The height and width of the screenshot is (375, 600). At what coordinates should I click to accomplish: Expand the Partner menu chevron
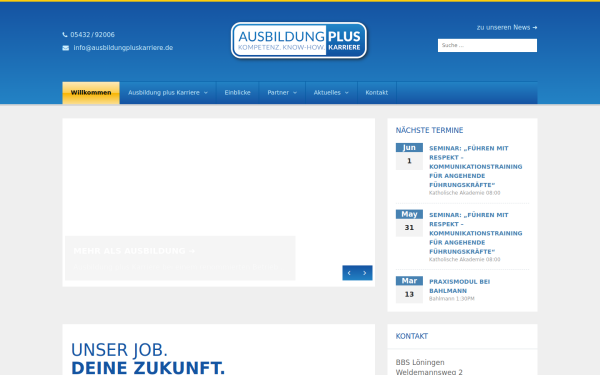pos(295,93)
